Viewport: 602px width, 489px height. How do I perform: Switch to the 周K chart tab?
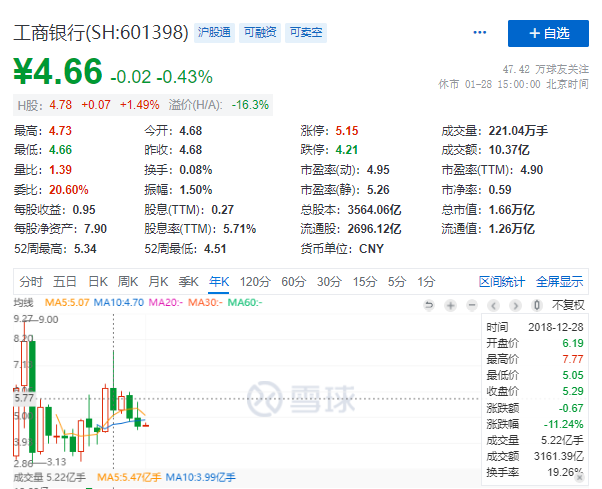[x=127, y=282]
